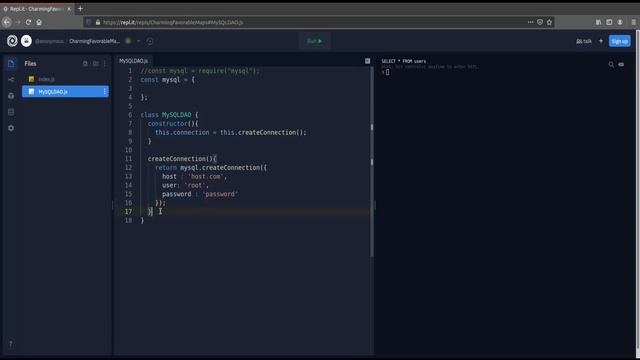Image resolution: width=640 pixels, height=360 pixels.
Task: Click the add file icon in Files
Action: pyautogui.click(x=85, y=64)
